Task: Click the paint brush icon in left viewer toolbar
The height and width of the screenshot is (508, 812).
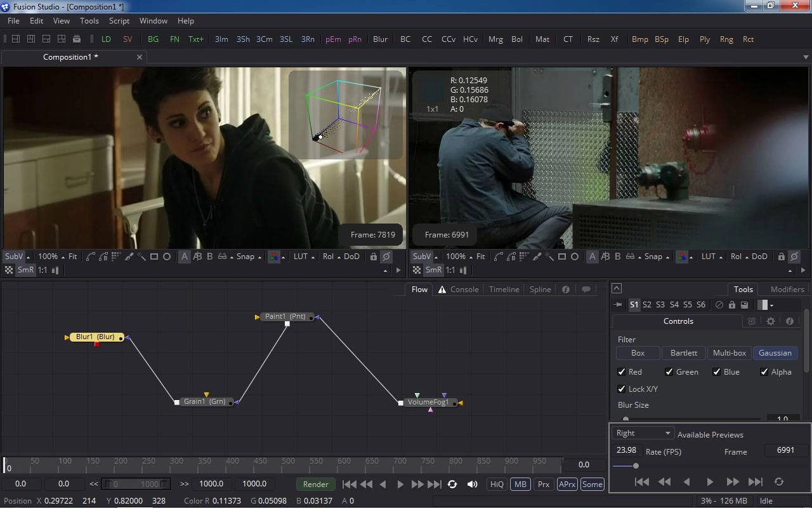Action: click(129, 257)
